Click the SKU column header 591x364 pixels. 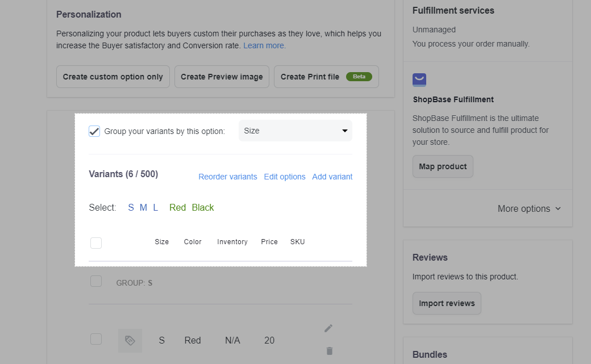click(x=297, y=242)
